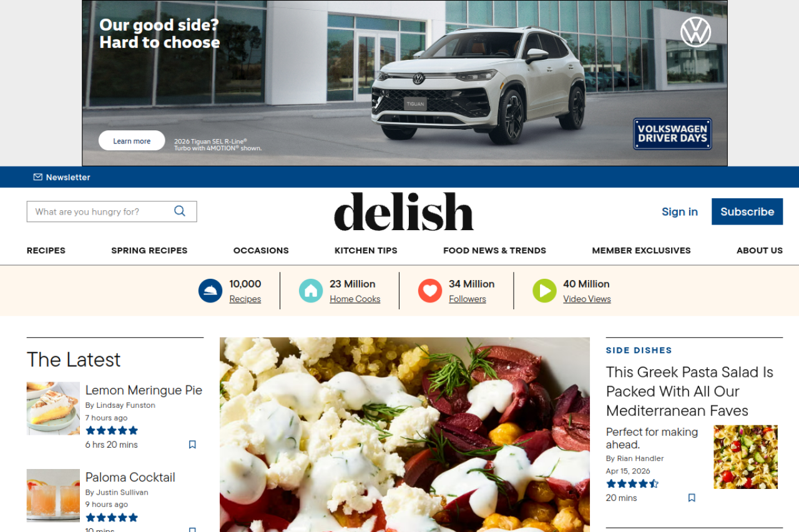Click the Learn more ad button
Image resolution: width=799 pixels, height=532 pixels.
point(132,141)
